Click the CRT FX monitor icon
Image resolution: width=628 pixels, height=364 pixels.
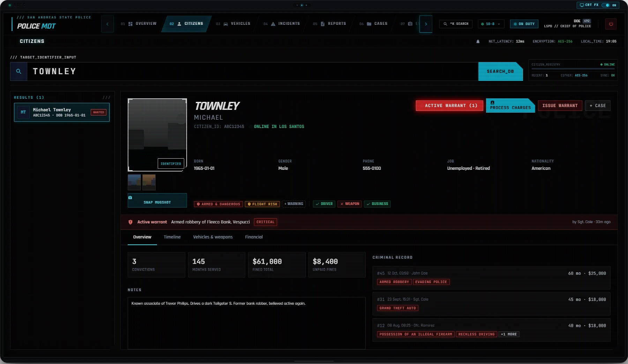pos(582,5)
